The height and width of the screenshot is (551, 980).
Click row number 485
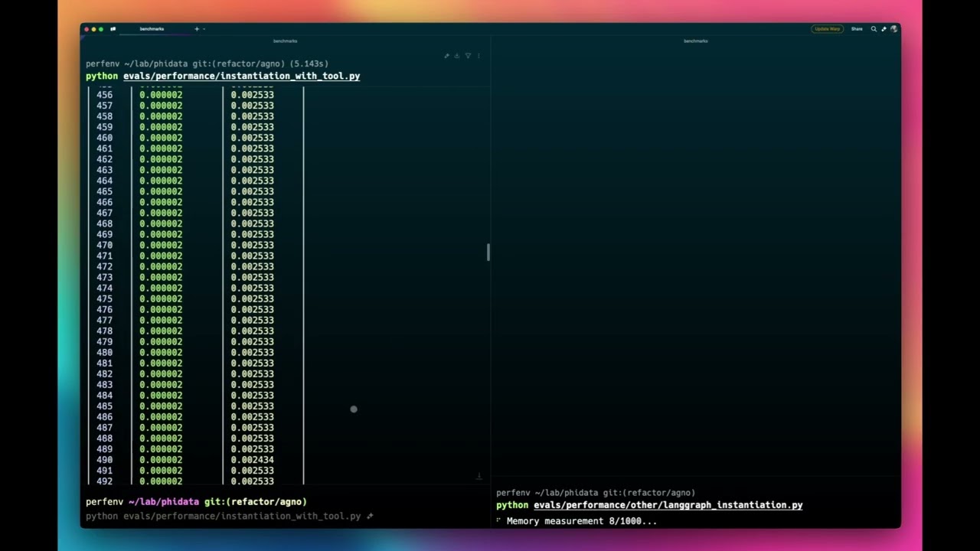[x=104, y=406]
